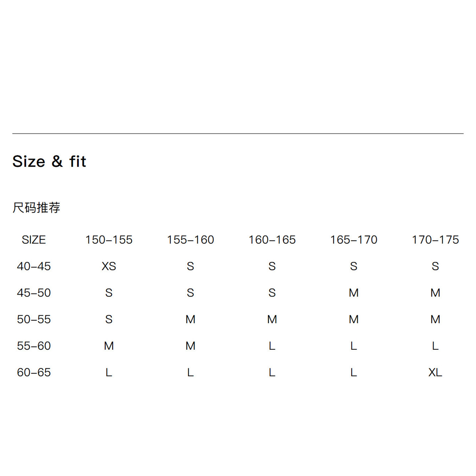
Task: Select the SIZE header cell
Action: click(34, 240)
